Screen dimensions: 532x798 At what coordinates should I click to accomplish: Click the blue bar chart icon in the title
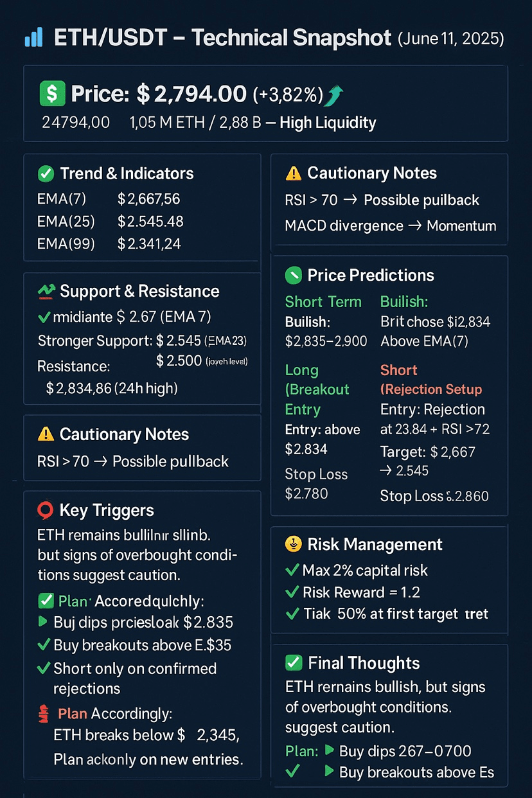[x=33, y=37]
